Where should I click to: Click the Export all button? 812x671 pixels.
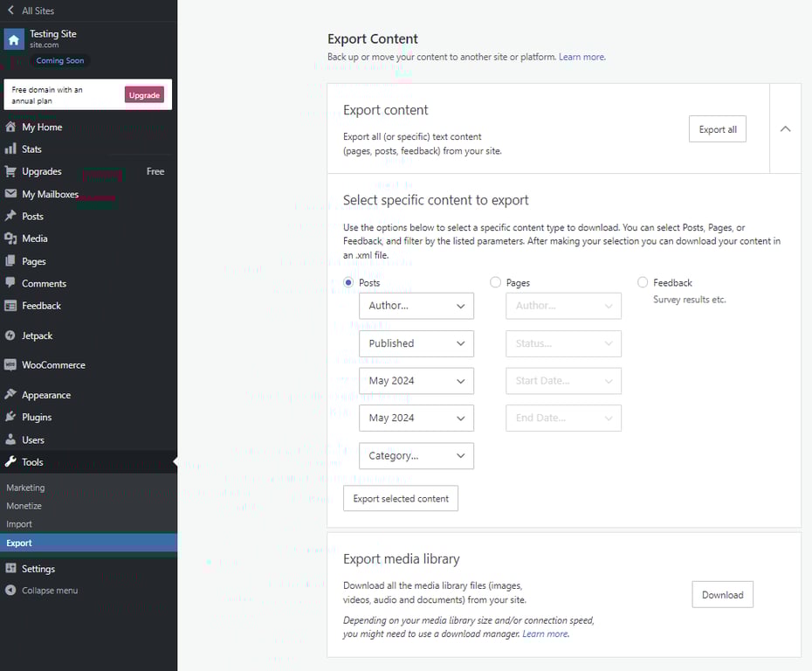717,128
